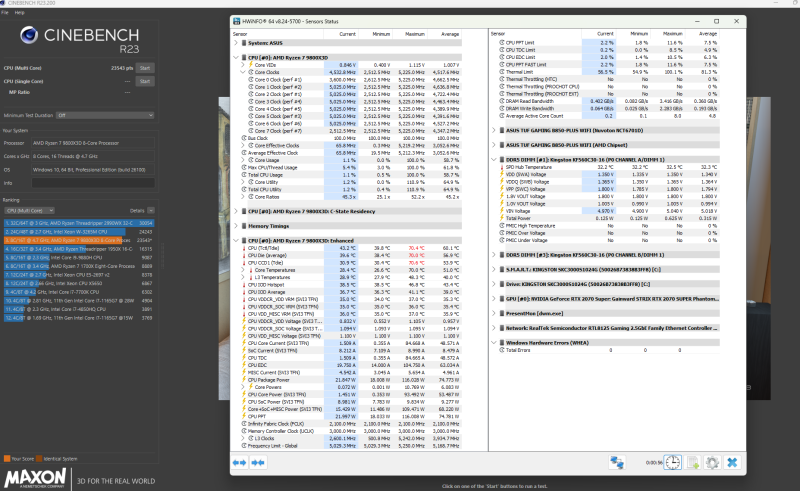Expand the S.M.A.R.T.: Kingston SKC3000S1024G section
Screen dimensions: 800x491
coord(493,269)
